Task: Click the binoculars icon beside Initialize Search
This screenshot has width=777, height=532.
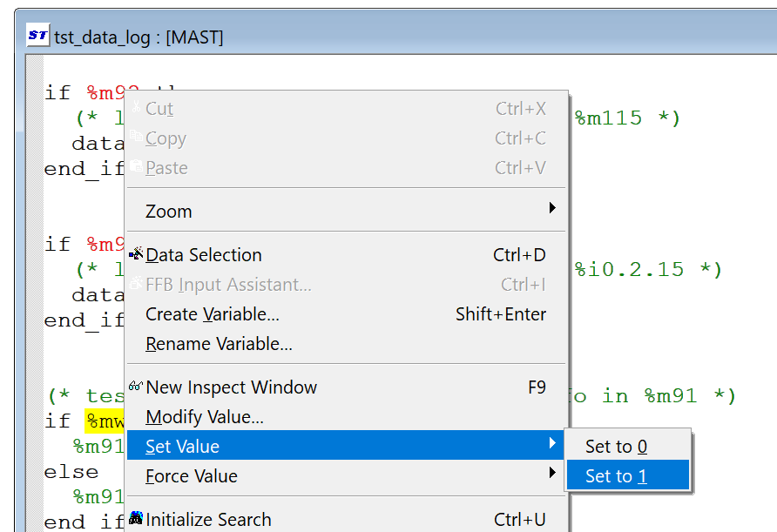Action: [135, 519]
